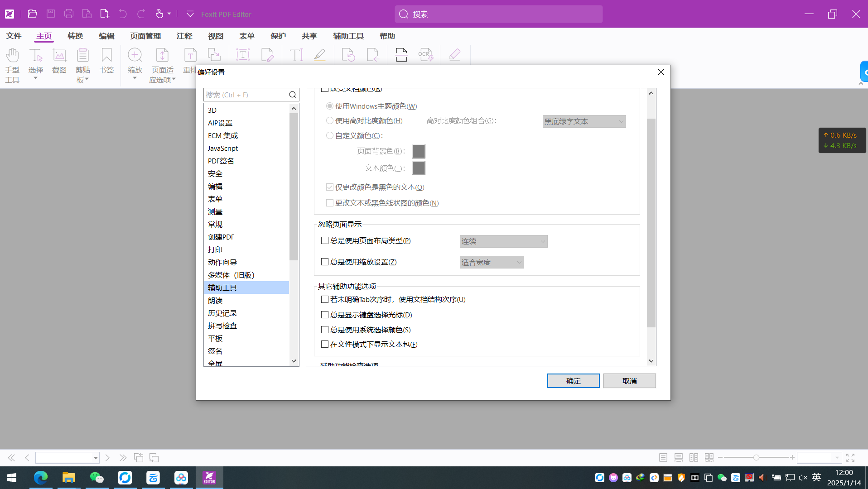
Task: Check 若未明确Tab次序时使用文档结构次序
Action: pyautogui.click(x=325, y=299)
